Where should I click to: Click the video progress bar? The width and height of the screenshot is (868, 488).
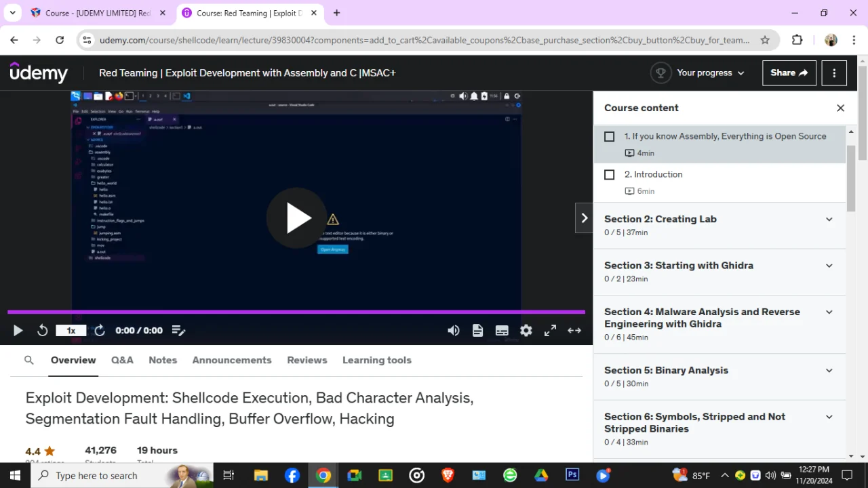tap(296, 312)
